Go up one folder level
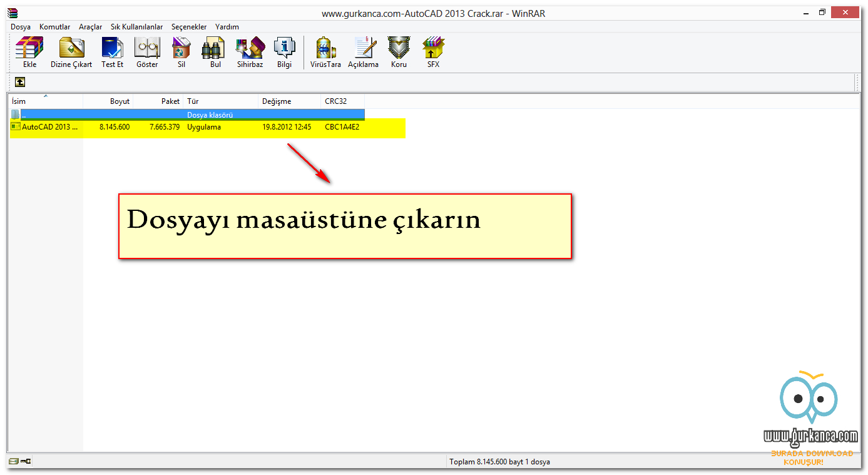The image size is (868, 475). click(20, 82)
